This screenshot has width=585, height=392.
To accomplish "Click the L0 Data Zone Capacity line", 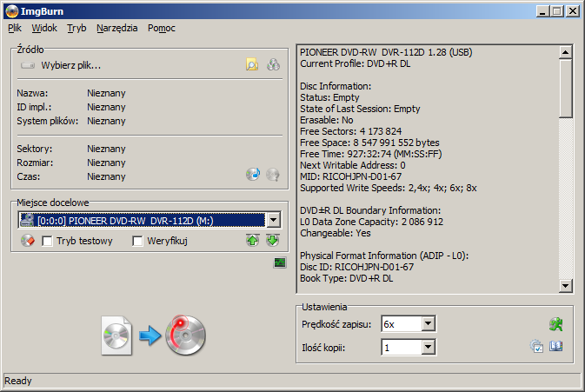I will tap(371, 222).
